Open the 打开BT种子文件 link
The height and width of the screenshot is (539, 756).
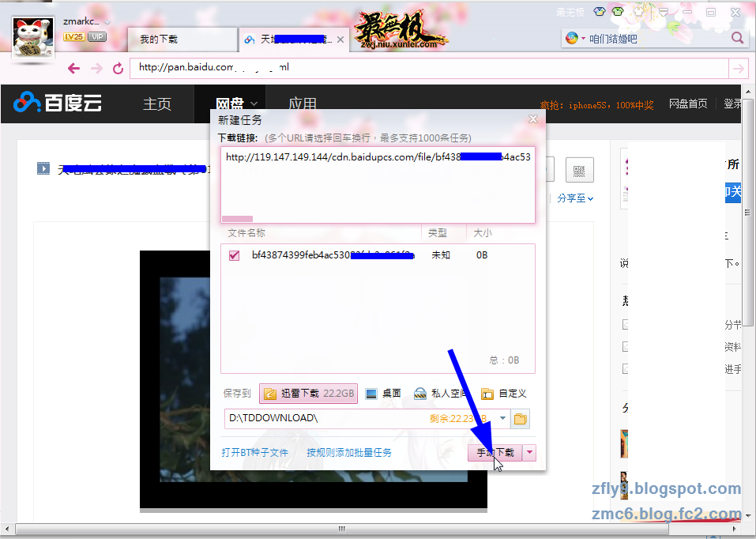click(255, 453)
